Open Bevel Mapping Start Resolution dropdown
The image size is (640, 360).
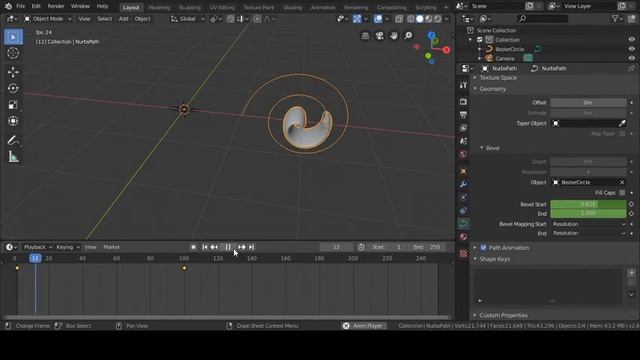[x=588, y=224]
